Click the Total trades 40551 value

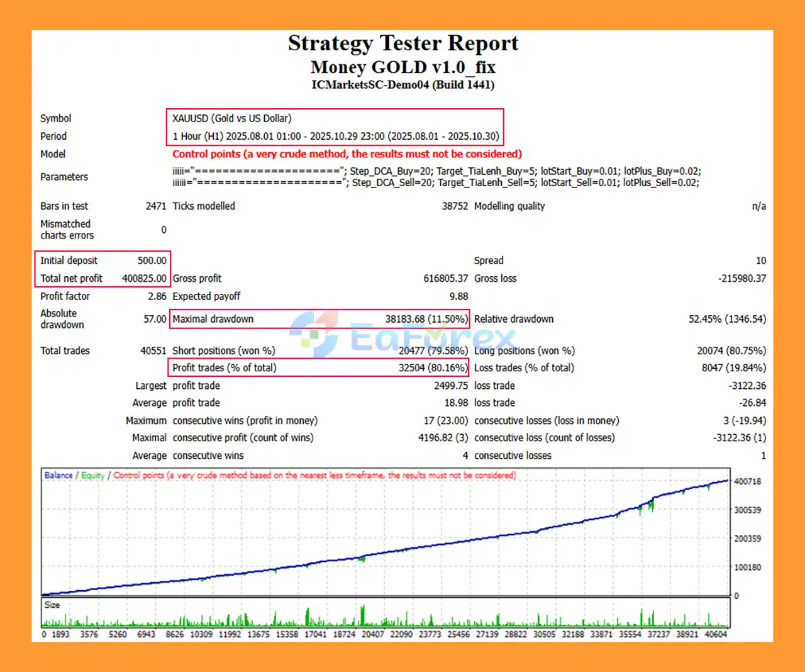(153, 350)
